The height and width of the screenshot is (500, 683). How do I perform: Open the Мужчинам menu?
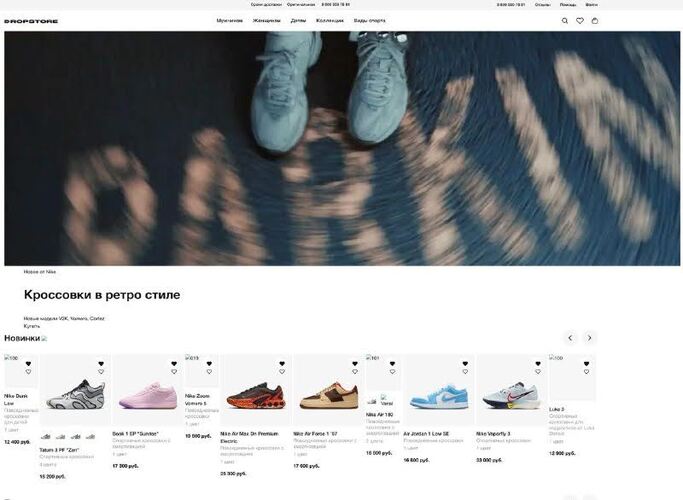click(230, 20)
